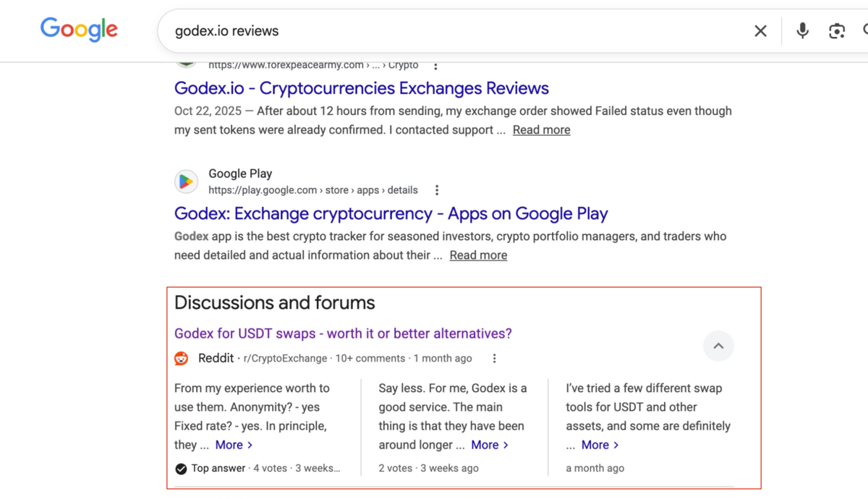Start voice search with the microphone icon
This screenshot has width=868, height=499.
click(802, 31)
